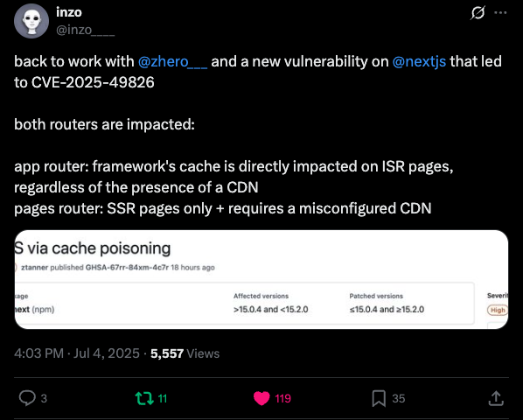The image size is (523, 420).
Task: Click the reply speech bubble icon
Action: coord(27,397)
